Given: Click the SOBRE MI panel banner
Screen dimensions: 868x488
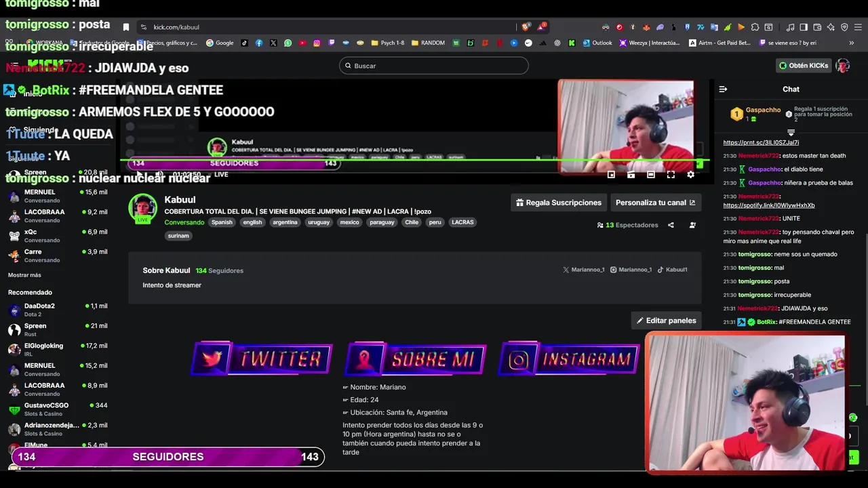Looking at the screenshot, I should point(415,359).
